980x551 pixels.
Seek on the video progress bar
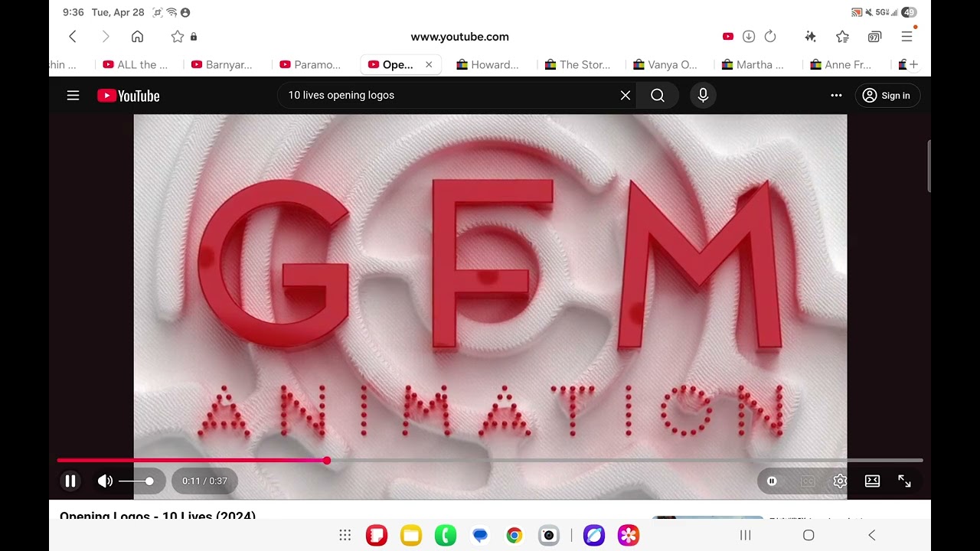coord(490,461)
